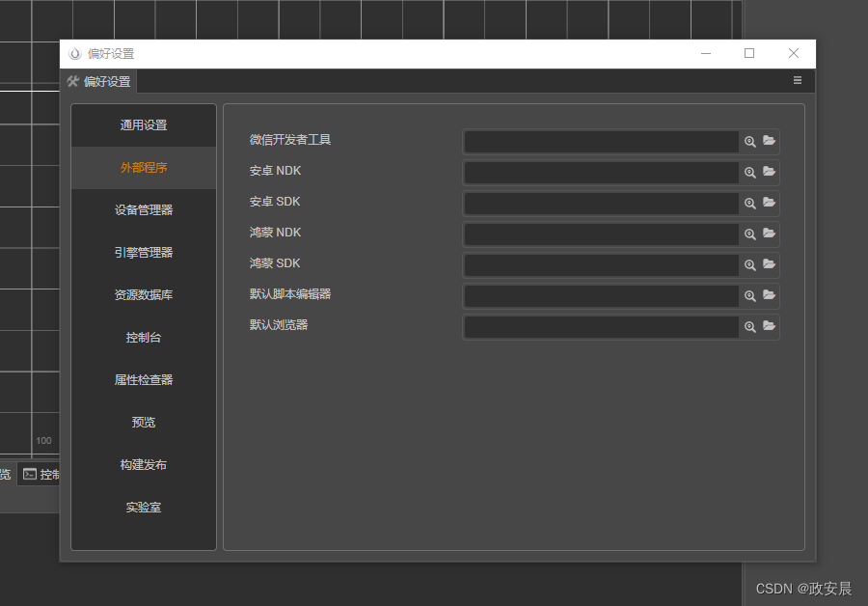Browse folder for 安卓 NDK path
This screenshot has width=868, height=606.
(x=769, y=172)
